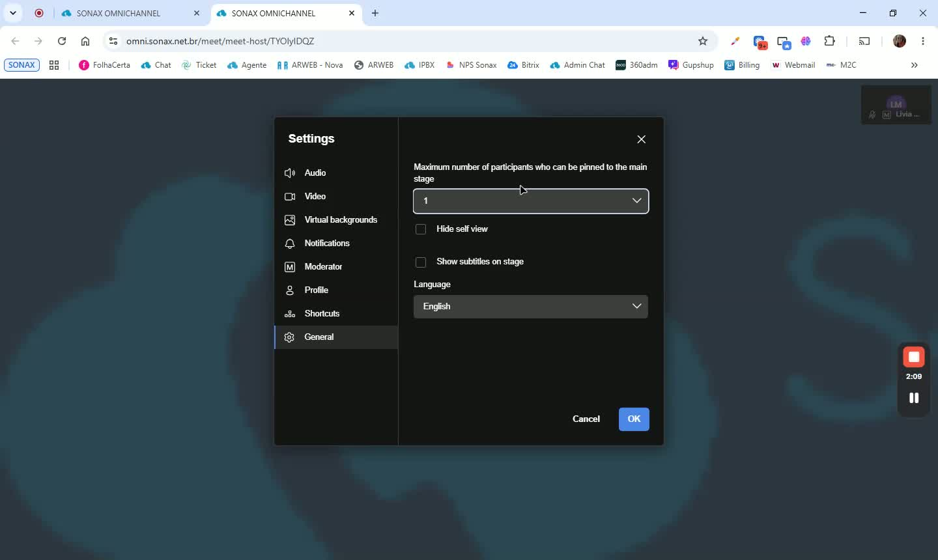Select Virtual backgrounds in settings sidebar

(336, 219)
